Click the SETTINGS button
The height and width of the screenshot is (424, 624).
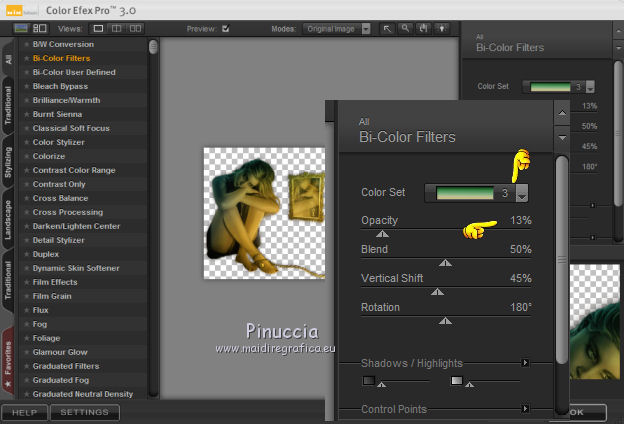tap(84, 412)
